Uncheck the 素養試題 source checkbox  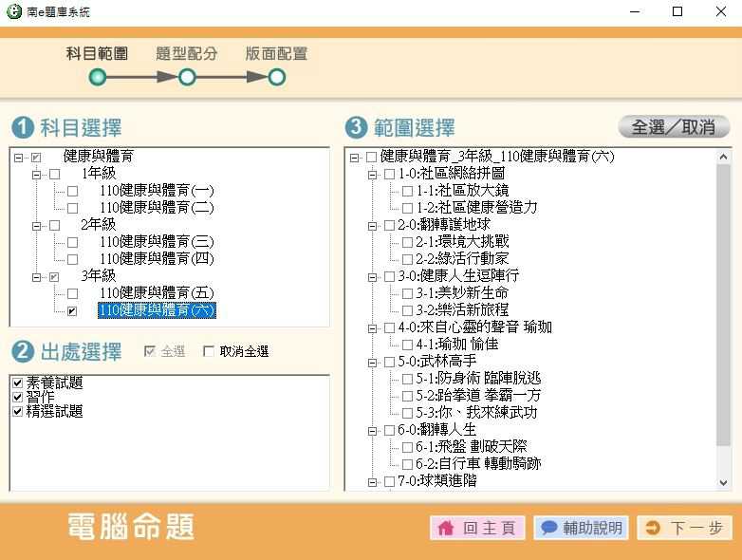pos(17,383)
